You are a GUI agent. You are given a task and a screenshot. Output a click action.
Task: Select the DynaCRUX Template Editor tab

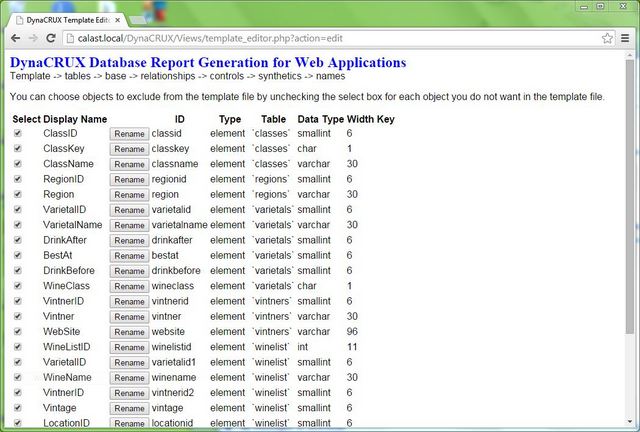(67, 20)
